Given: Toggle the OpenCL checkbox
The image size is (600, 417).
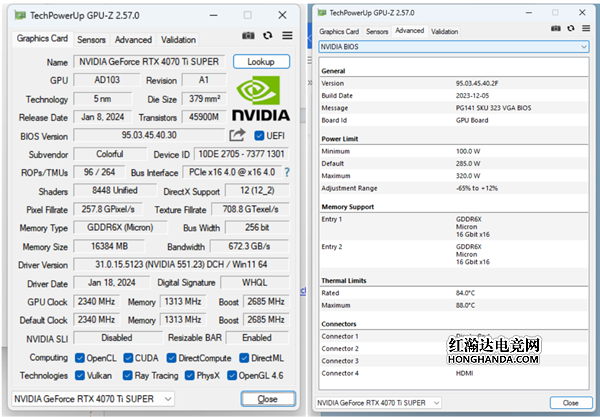Looking at the screenshot, I should pos(80,358).
